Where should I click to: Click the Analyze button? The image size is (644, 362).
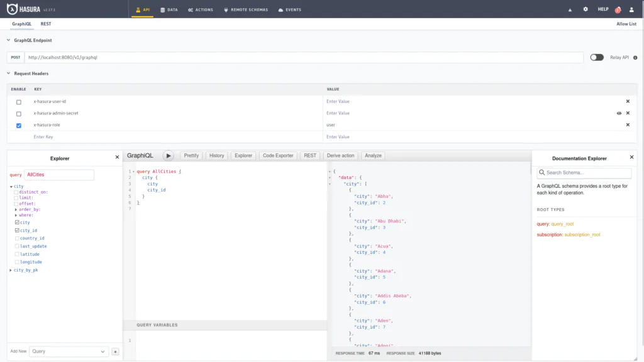[x=374, y=156]
